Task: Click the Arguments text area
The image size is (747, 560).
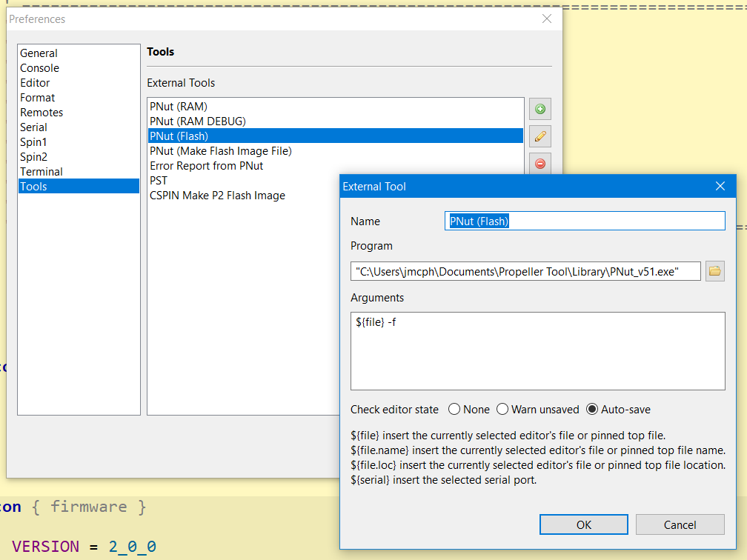Action: click(538, 351)
